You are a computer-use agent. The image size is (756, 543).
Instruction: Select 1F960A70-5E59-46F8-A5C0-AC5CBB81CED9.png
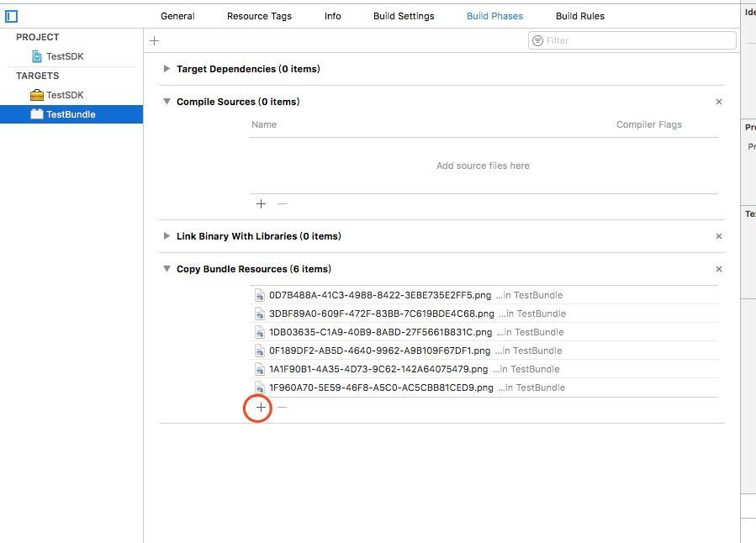(x=484, y=387)
